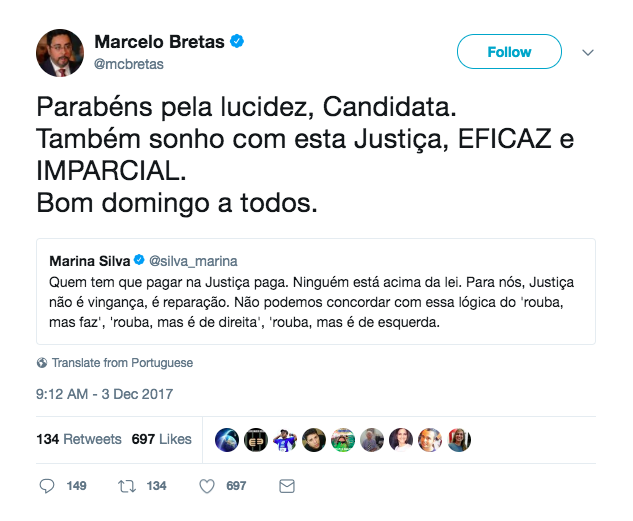View the 134 Retweets list
Viewport: 633px width, 521px height.
coord(78,439)
